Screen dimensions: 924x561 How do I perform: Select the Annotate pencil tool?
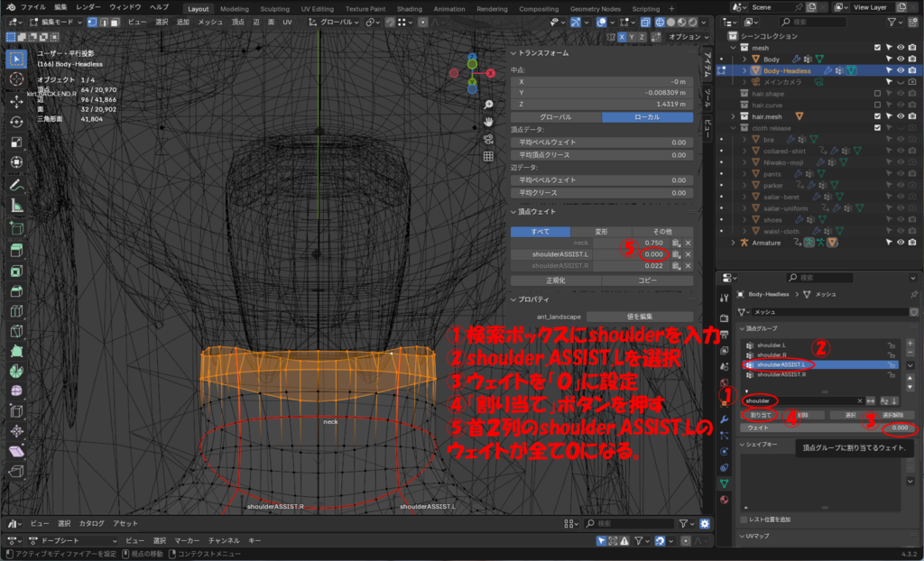pos(16,184)
